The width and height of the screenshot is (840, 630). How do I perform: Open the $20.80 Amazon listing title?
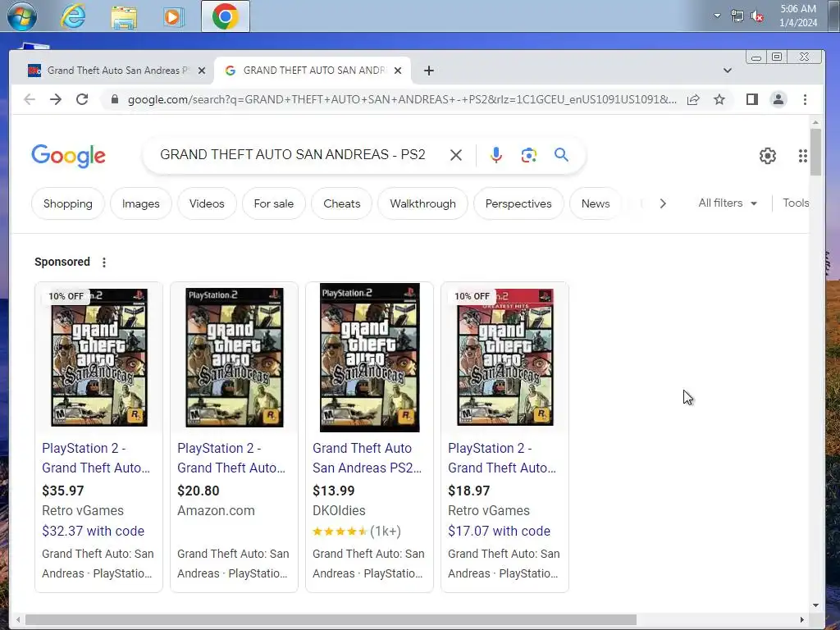click(x=231, y=458)
